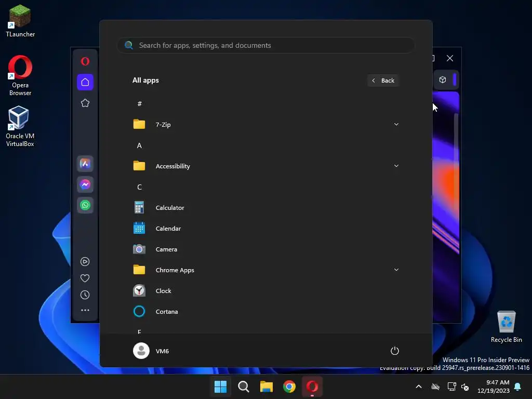Open Messenger in Opera sidebar

85,184
